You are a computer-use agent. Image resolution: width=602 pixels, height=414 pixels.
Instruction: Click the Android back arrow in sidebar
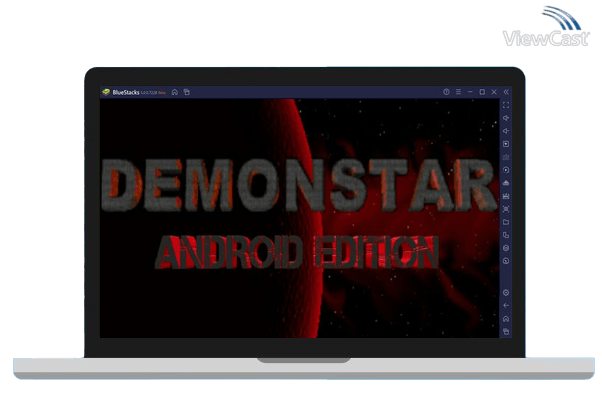click(506, 305)
